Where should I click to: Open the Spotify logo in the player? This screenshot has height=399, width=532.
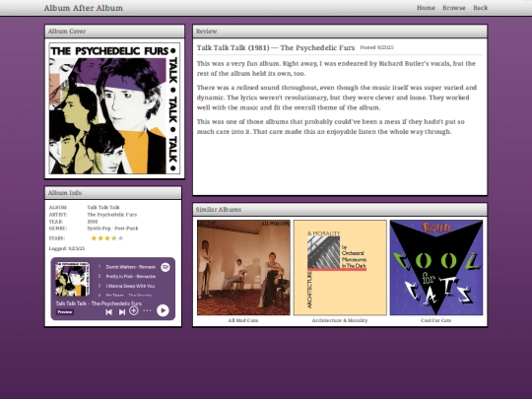pos(166,267)
